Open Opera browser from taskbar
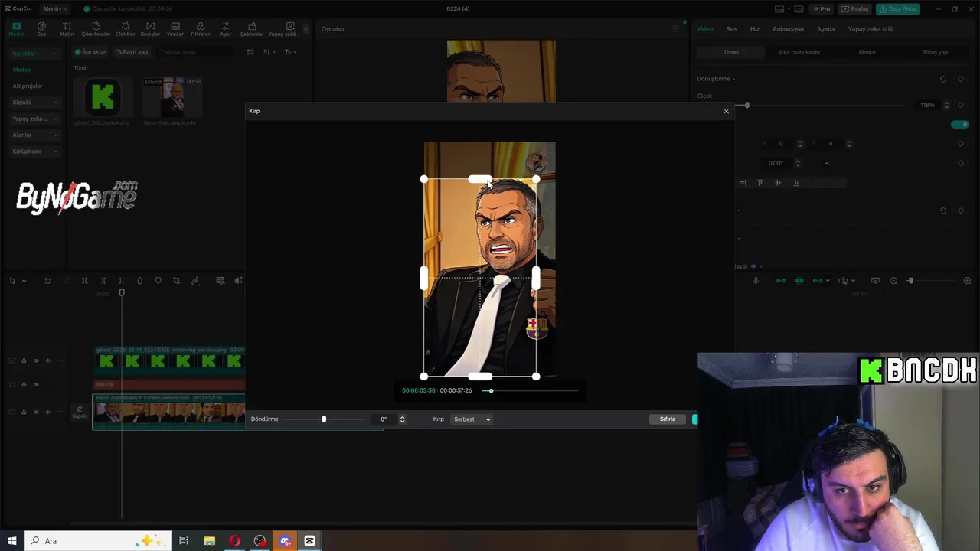This screenshot has width=980, height=551. pos(234,541)
